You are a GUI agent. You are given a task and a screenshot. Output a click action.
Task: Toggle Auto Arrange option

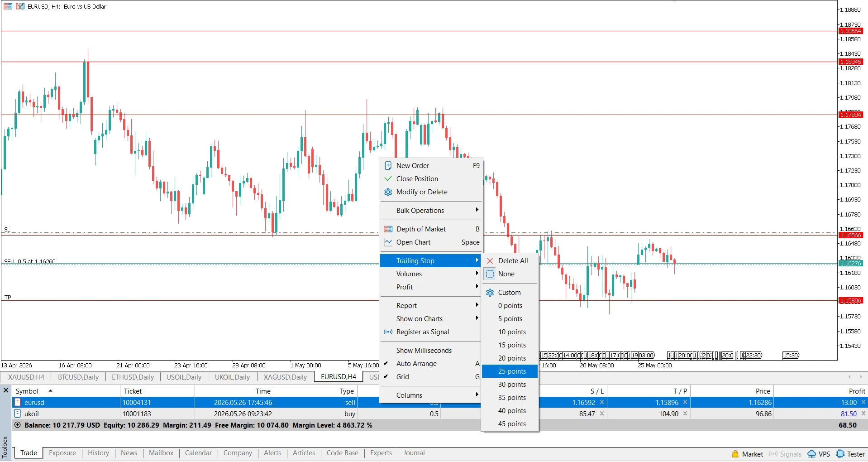[x=430, y=364]
